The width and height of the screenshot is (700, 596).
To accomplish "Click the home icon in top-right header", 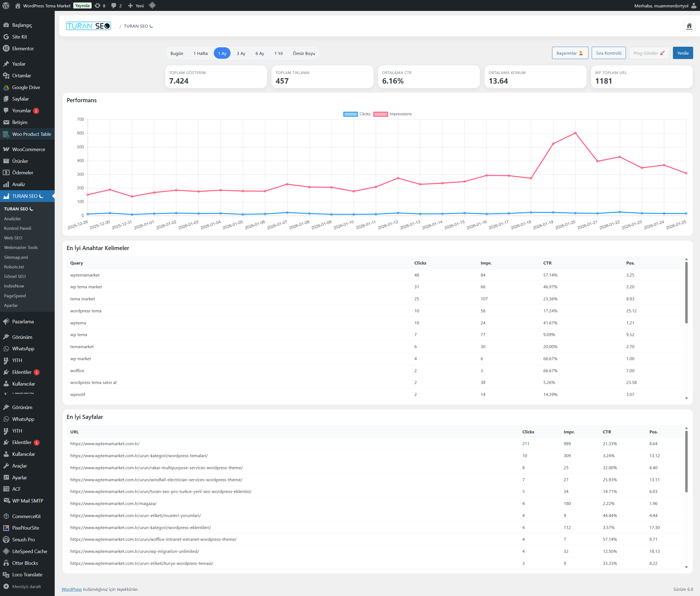I will coord(689,26).
